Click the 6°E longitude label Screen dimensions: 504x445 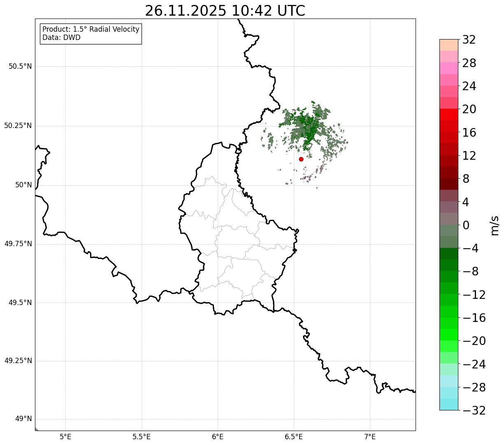tap(218, 437)
